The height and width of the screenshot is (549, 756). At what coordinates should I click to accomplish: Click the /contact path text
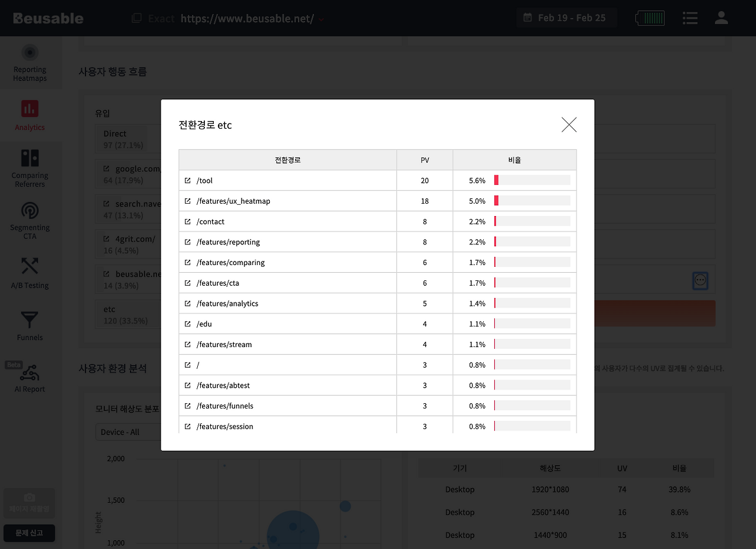coord(211,221)
